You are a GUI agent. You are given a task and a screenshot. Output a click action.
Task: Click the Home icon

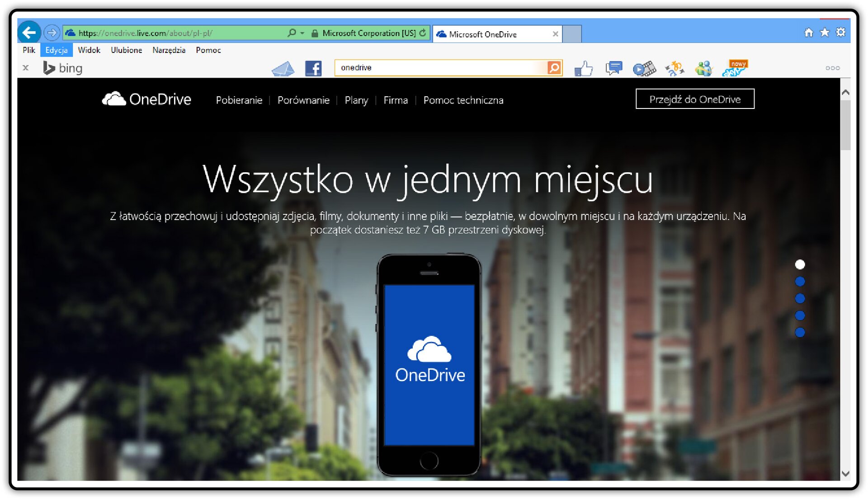tap(809, 32)
